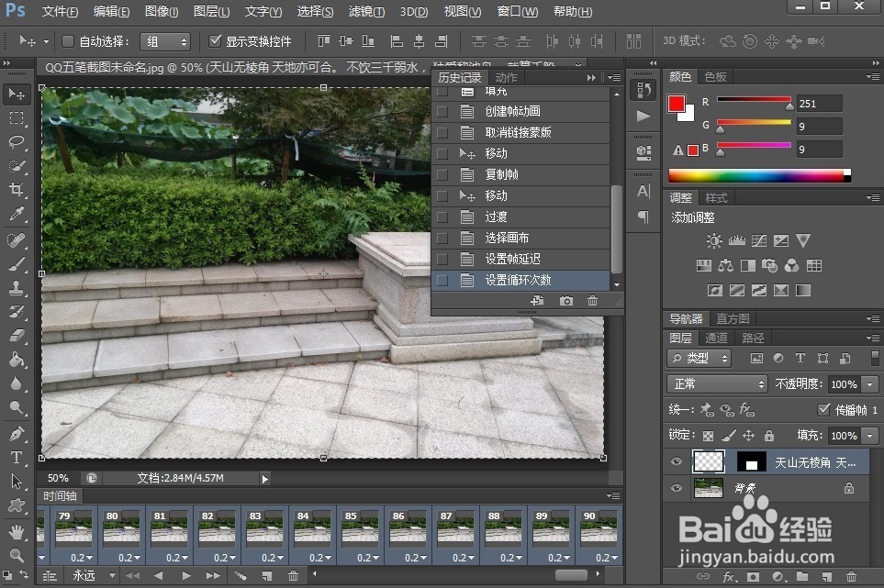Select the Dodge tool
The image size is (884, 588).
[x=17, y=407]
